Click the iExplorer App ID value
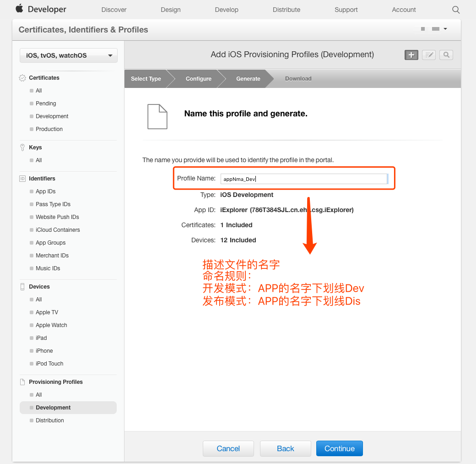This screenshot has width=476, height=464. (x=287, y=210)
